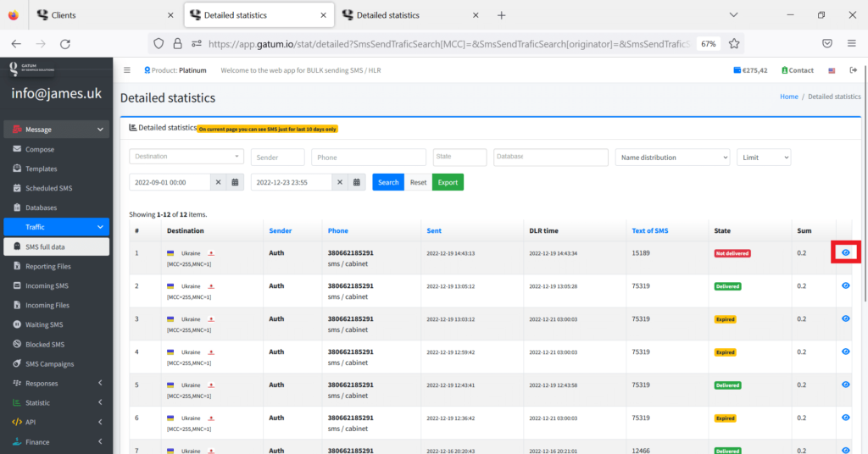This screenshot has height=454, width=868.
Task: Open calendar picker for start date
Action: click(236, 182)
